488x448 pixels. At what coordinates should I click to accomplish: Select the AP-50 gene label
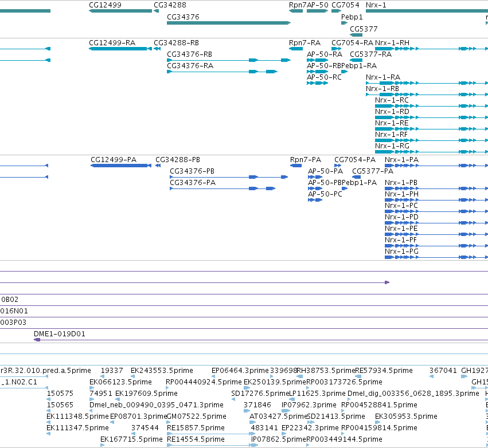point(318,5)
